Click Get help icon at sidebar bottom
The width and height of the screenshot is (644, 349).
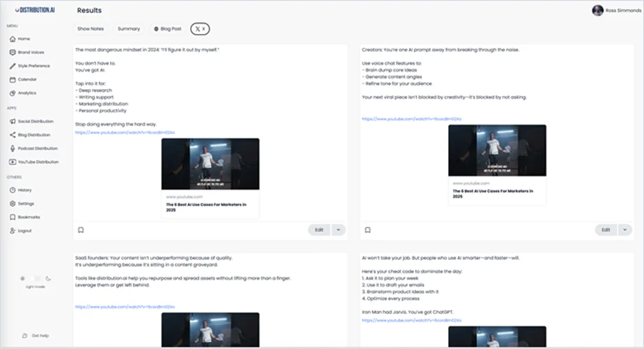tap(25, 336)
